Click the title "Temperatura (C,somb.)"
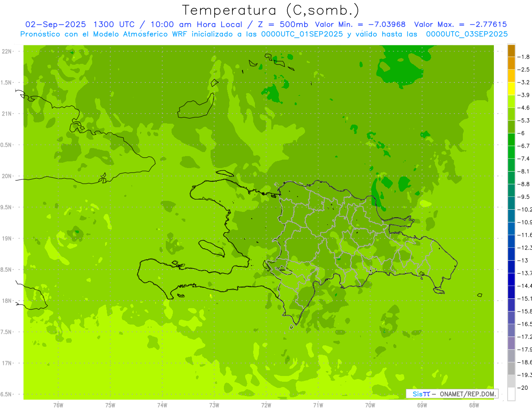The image size is (532, 411). tap(271, 10)
